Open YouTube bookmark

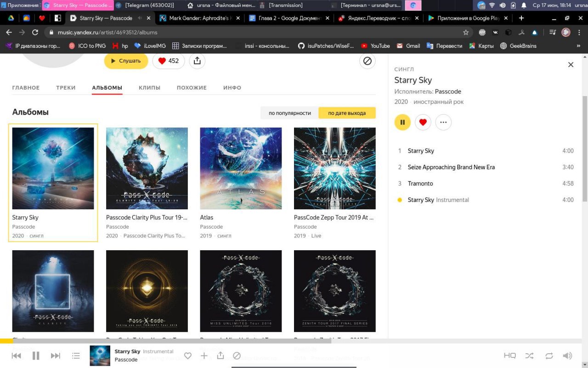[375, 46]
